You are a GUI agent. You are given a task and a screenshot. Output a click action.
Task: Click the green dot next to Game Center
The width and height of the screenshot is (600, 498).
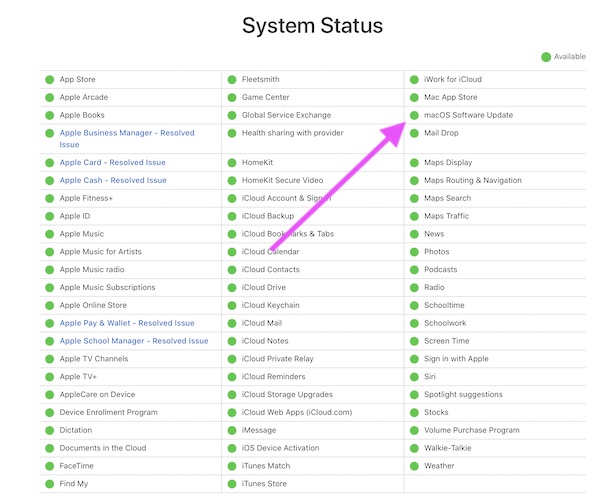pyautogui.click(x=232, y=98)
